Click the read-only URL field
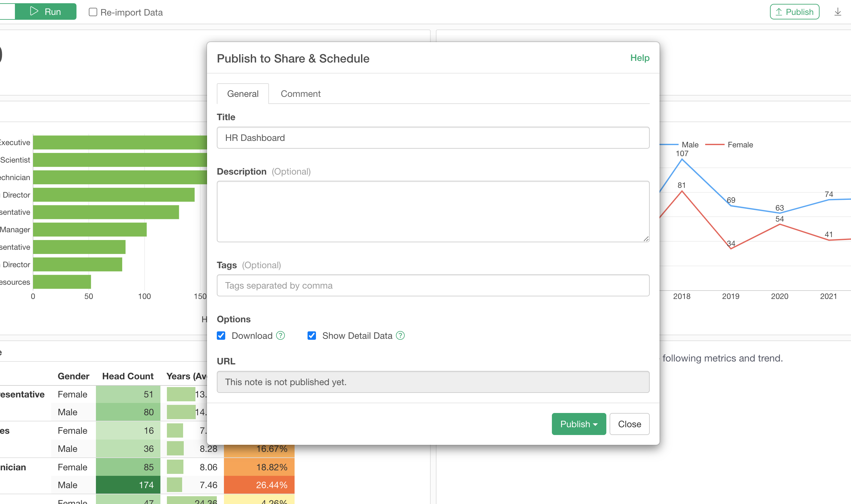The width and height of the screenshot is (851, 504). [433, 382]
